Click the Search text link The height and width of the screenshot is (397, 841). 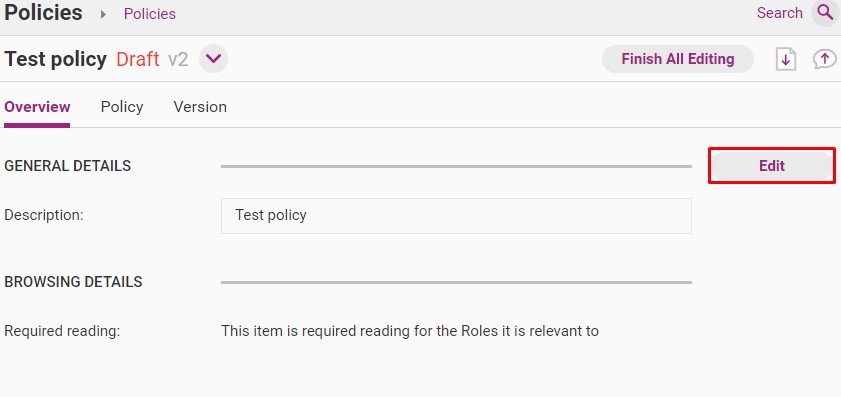click(779, 13)
